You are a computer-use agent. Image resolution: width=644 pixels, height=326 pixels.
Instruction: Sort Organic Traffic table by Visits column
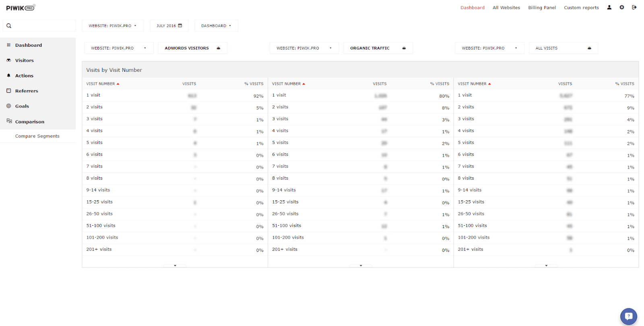380,84
